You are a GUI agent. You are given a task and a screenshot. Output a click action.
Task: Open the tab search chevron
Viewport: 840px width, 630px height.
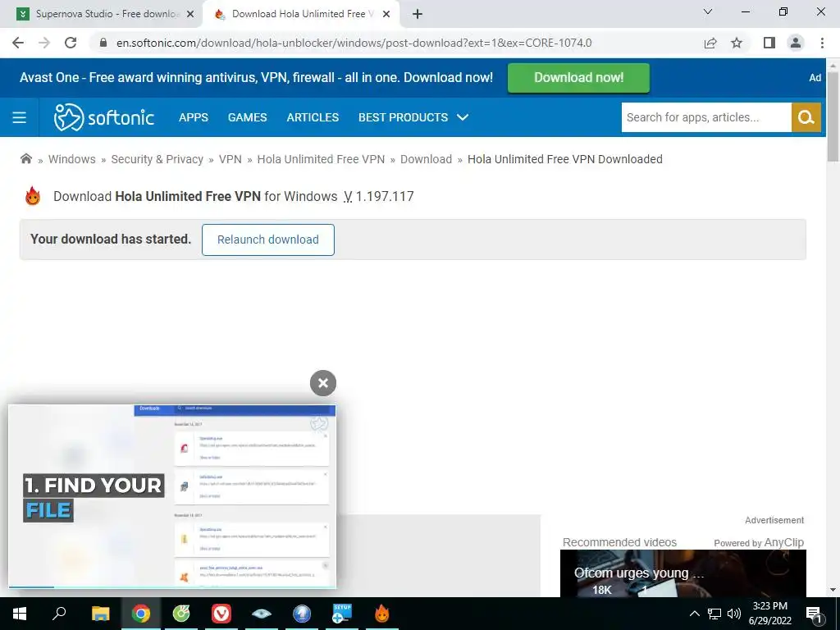point(708,11)
